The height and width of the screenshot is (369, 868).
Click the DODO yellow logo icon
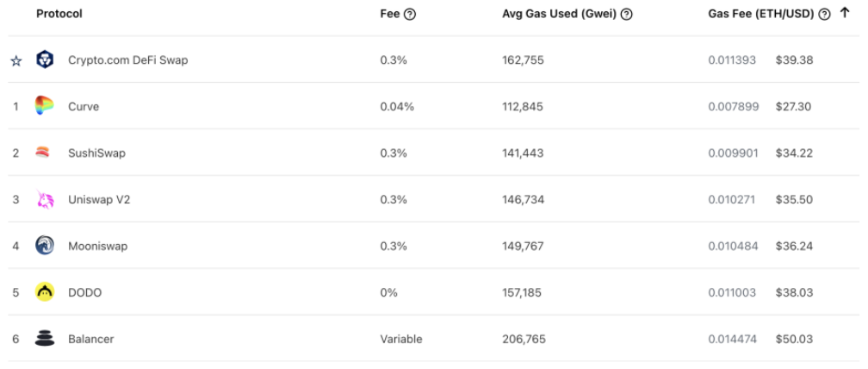[45, 293]
